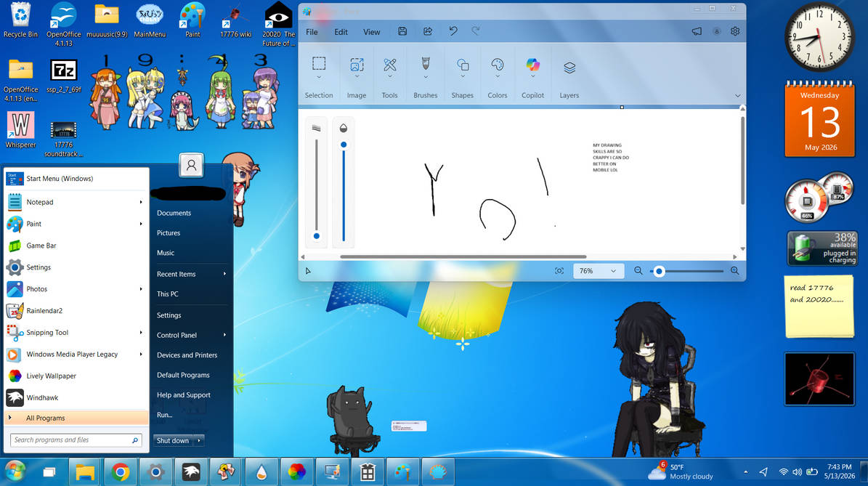Image resolution: width=868 pixels, height=486 pixels.
Task: Select the Selection tool in Paint
Action: tap(318, 63)
